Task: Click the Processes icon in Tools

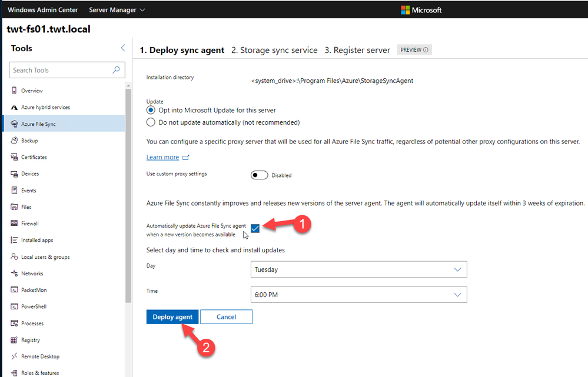Action: coord(14,323)
